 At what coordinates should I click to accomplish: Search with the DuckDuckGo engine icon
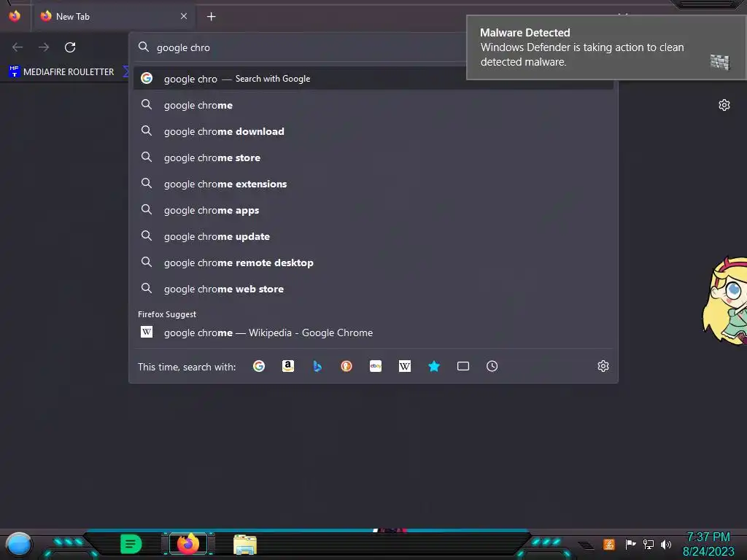pos(347,366)
